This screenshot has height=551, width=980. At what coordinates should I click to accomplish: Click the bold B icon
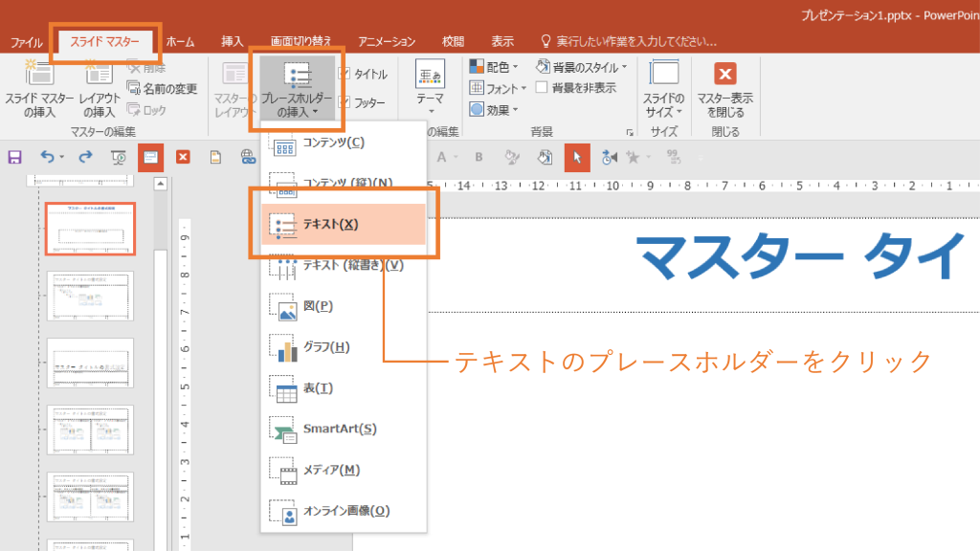pyautogui.click(x=479, y=158)
